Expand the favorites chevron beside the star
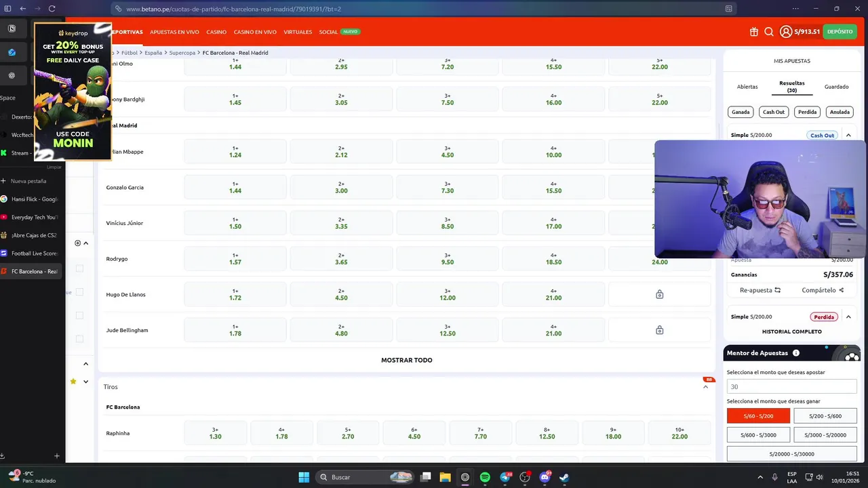 (86, 382)
